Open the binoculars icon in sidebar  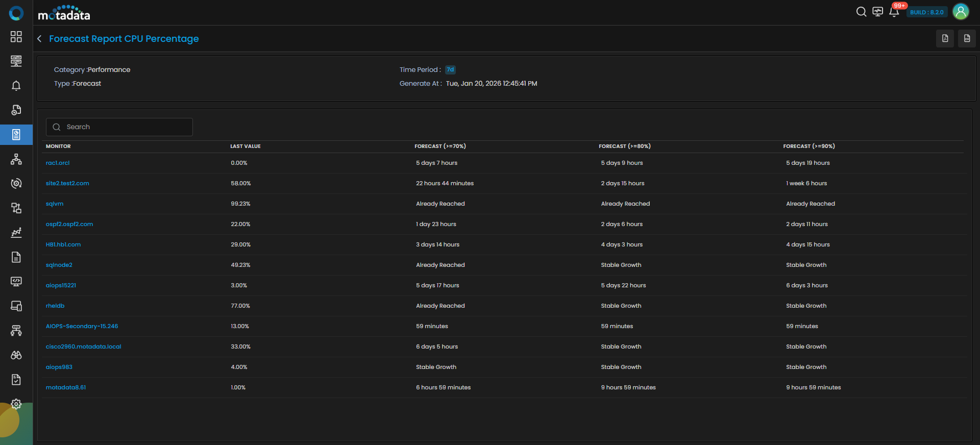click(16, 355)
